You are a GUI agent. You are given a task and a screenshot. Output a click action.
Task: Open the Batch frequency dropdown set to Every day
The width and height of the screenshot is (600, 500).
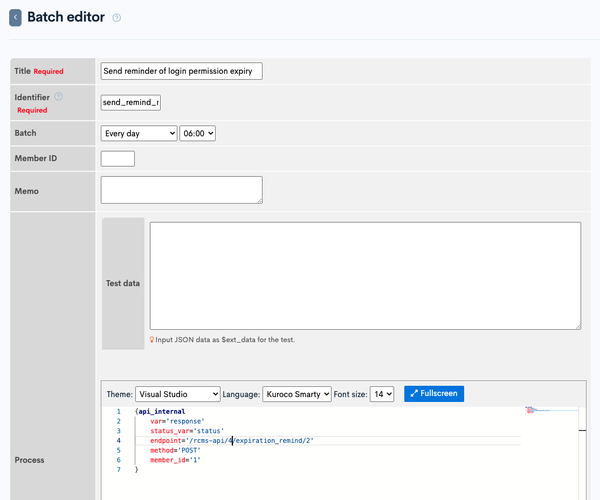(x=139, y=133)
